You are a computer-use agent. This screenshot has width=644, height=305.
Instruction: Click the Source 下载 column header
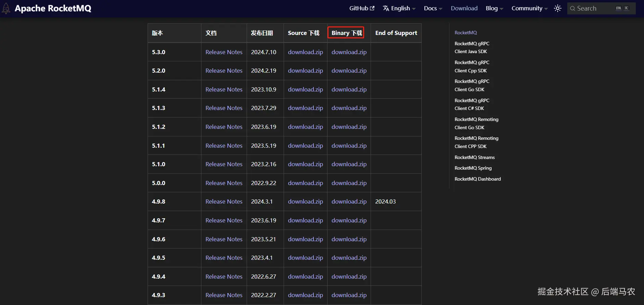pyautogui.click(x=305, y=33)
